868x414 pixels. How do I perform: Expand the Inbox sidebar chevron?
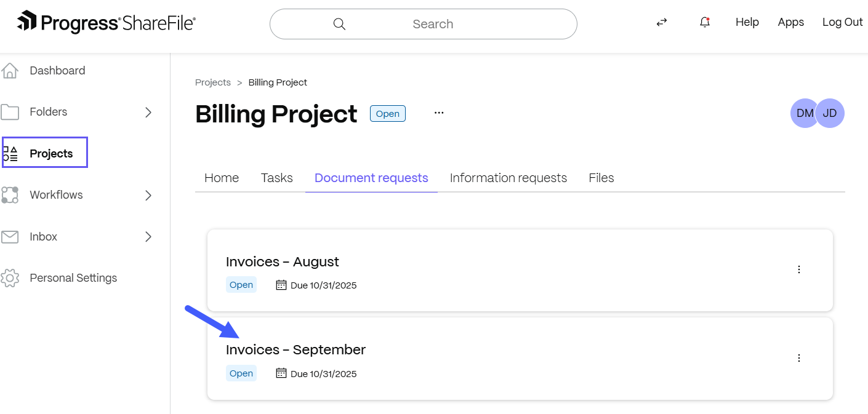pyautogui.click(x=148, y=237)
